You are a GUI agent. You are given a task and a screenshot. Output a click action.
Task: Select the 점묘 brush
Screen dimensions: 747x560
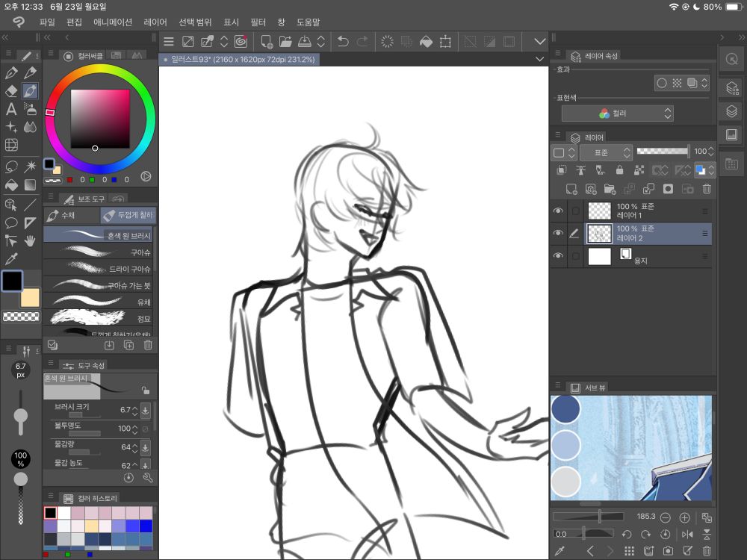click(98, 318)
